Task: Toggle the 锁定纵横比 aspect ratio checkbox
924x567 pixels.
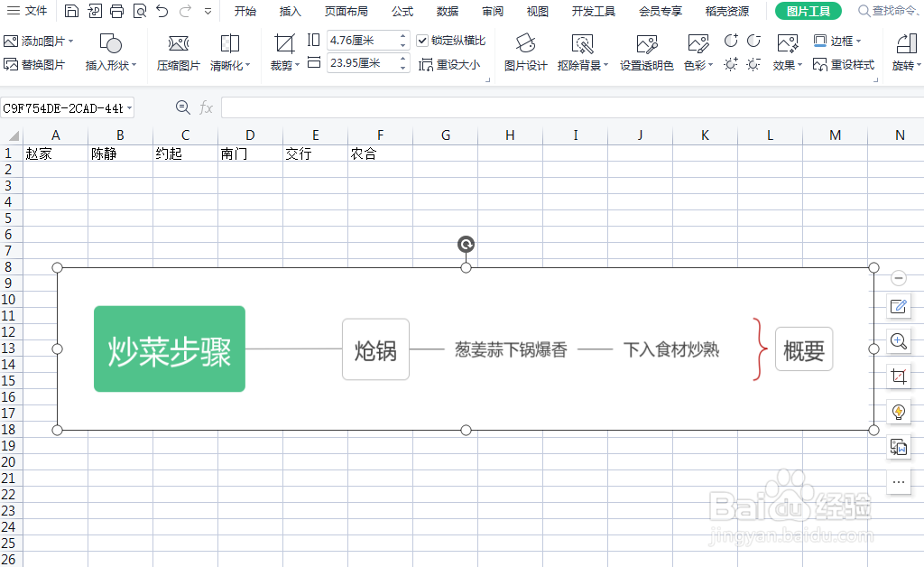Action: click(422, 40)
